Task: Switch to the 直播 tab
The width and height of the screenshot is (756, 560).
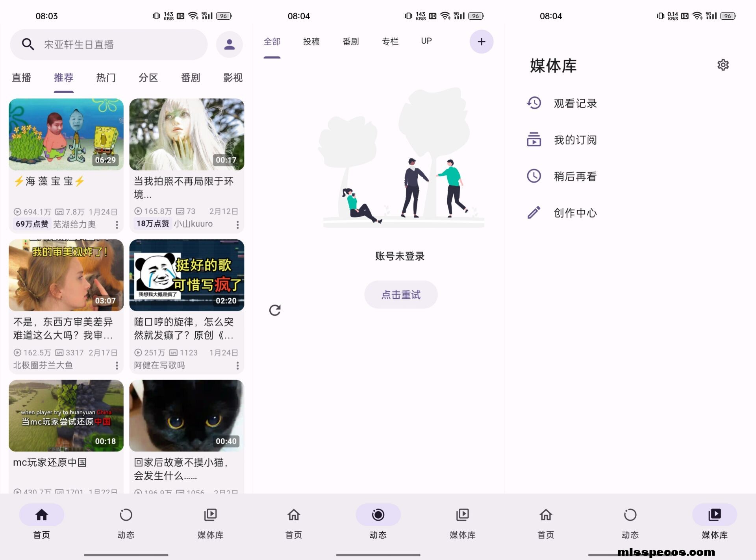Action: pos(21,78)
